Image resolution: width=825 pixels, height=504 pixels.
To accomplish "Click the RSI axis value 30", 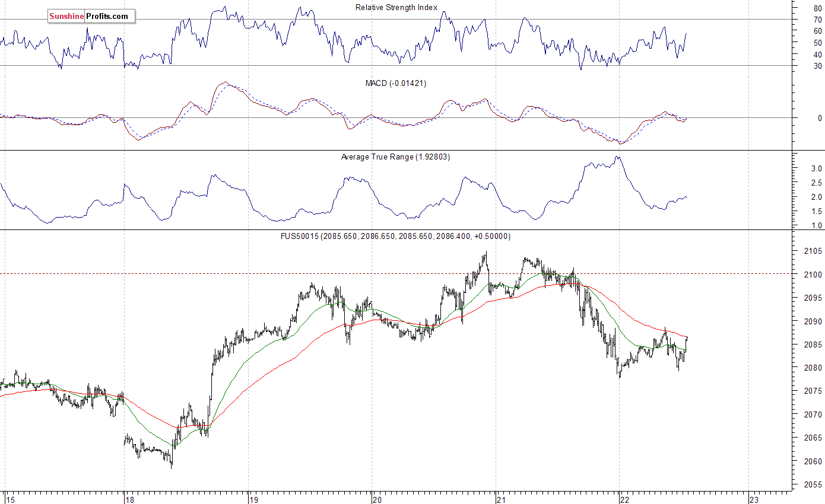I will point(818,66).
